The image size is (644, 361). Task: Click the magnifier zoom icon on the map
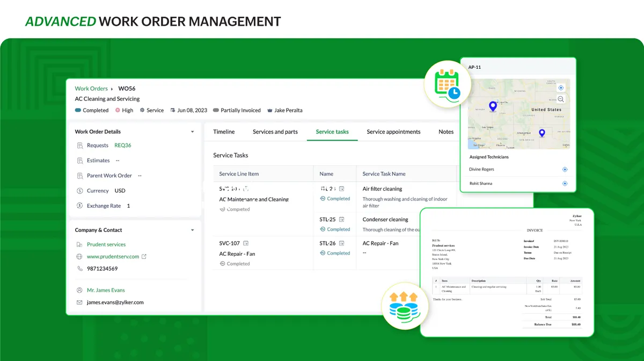click(x=561, y=99)
